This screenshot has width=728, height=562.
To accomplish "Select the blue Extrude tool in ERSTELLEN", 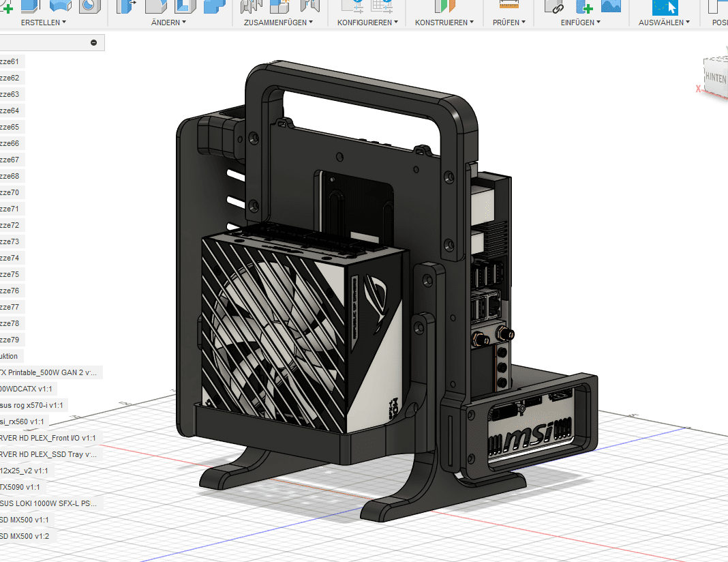I will 31,5.
